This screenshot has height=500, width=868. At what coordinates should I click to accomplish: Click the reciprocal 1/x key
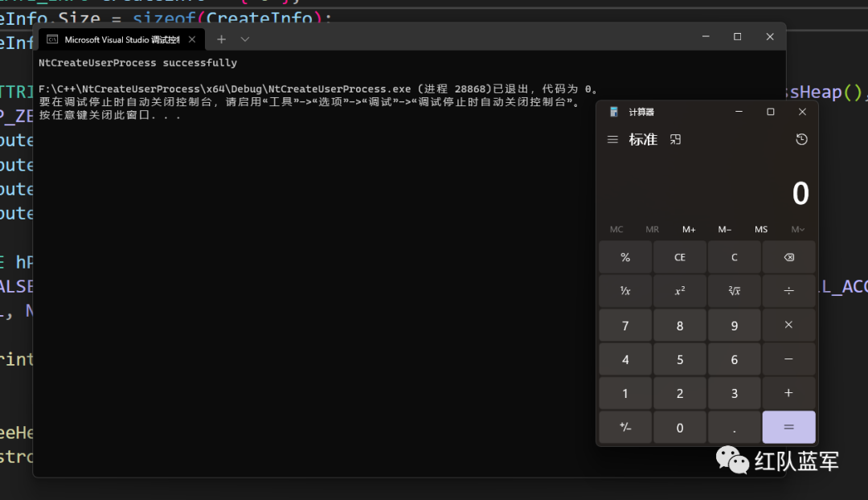(625, 291)
